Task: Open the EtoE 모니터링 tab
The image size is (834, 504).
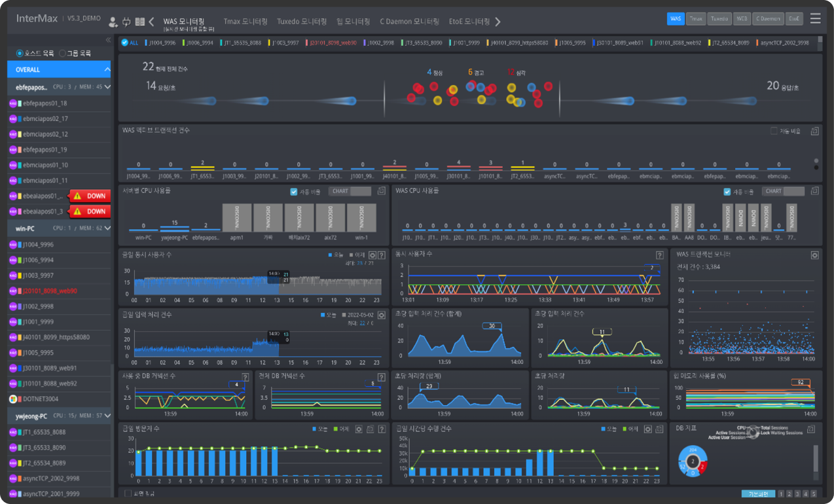Action: coord(469,22)
